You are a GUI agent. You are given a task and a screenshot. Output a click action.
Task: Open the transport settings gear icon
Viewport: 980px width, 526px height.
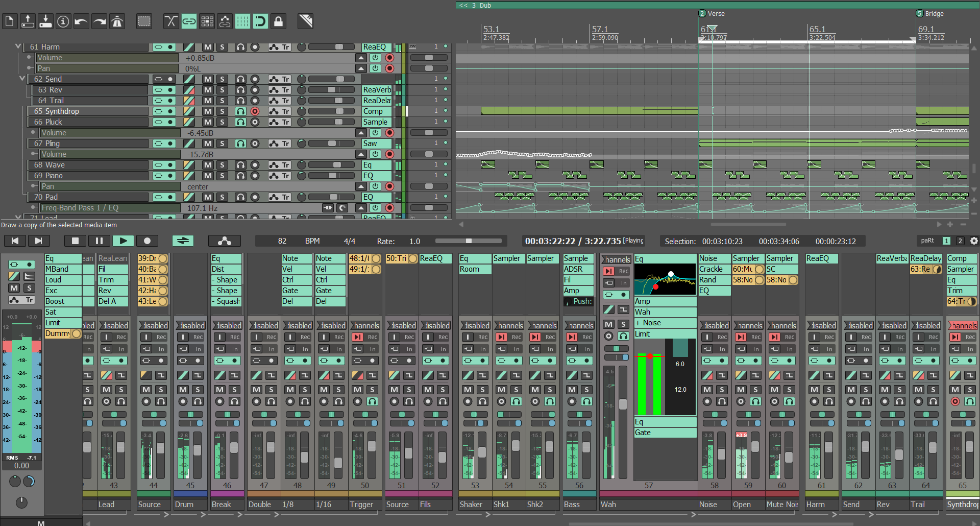[974, 241]
